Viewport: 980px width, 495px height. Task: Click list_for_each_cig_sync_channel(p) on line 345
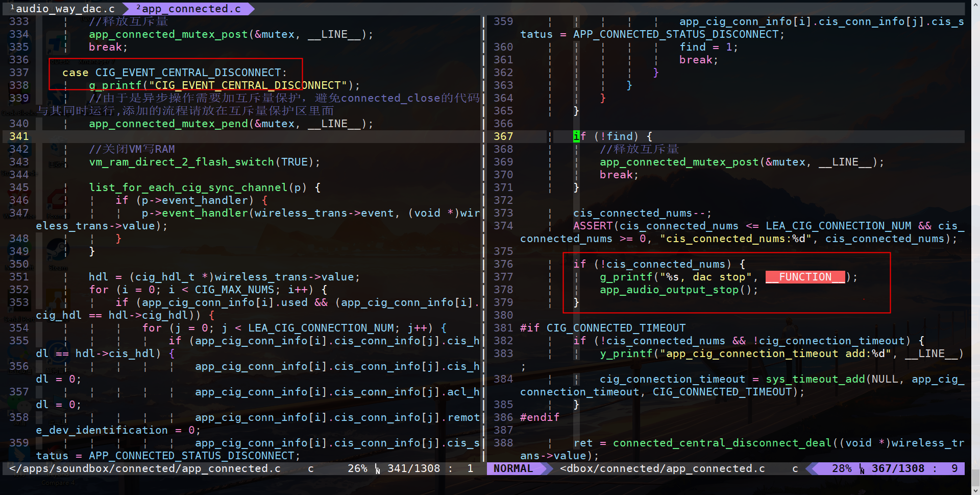pos(198,187)
